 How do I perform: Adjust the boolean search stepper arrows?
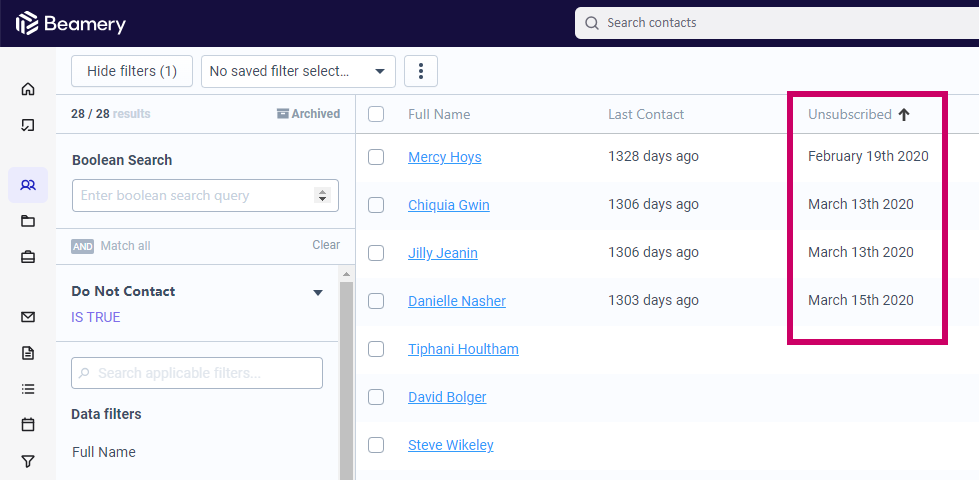pyautogui.click(x=322, y=195)
